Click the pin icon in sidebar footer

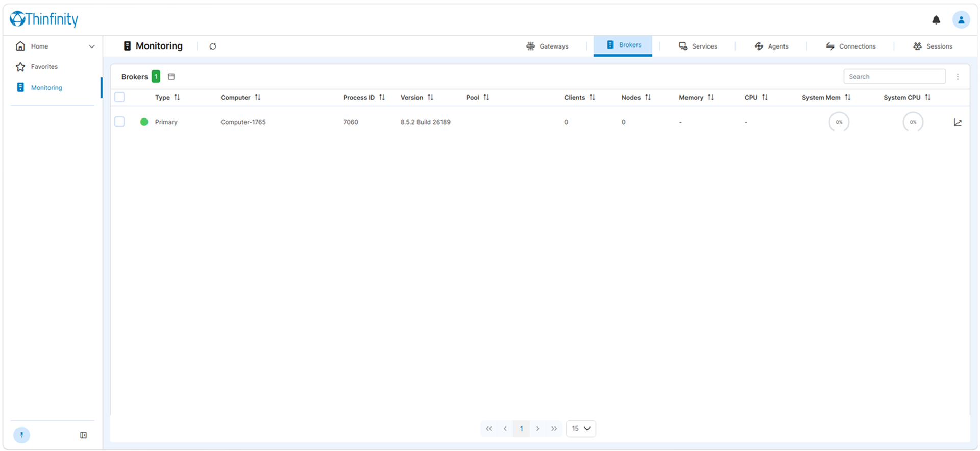pyautogui.click(x=21, y=435)
